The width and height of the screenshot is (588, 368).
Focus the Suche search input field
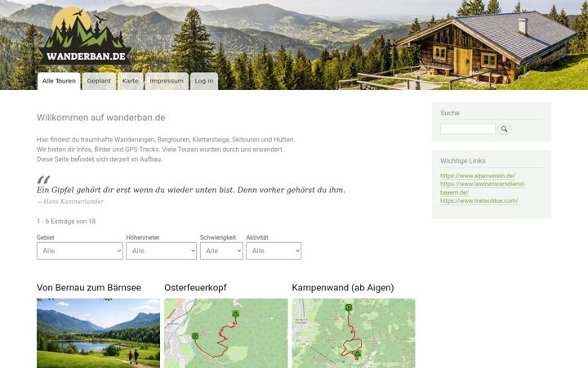[x=468, y=129]
